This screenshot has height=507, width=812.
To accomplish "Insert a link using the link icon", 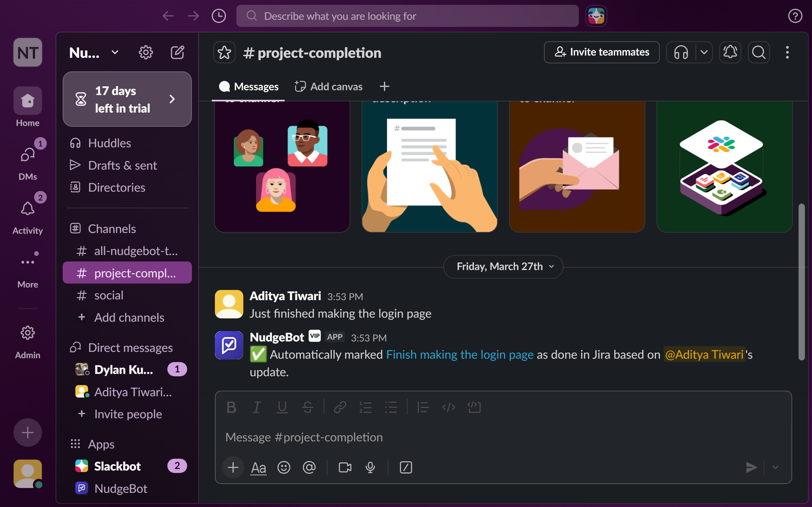I will (340, 407).
